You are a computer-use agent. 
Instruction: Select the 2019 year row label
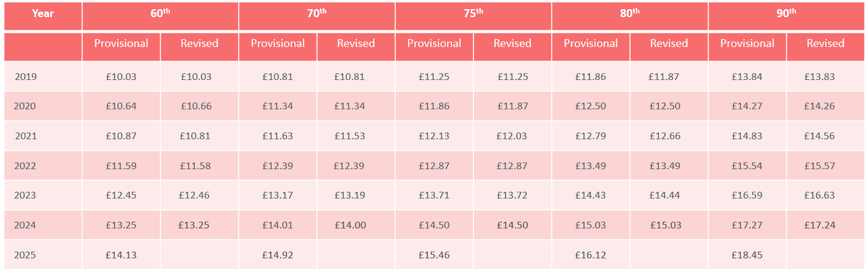tap(26, 77)
